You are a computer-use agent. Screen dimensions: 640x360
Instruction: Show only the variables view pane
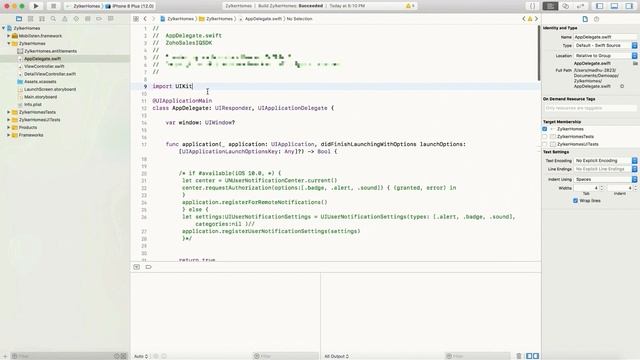tap(529, 356)
